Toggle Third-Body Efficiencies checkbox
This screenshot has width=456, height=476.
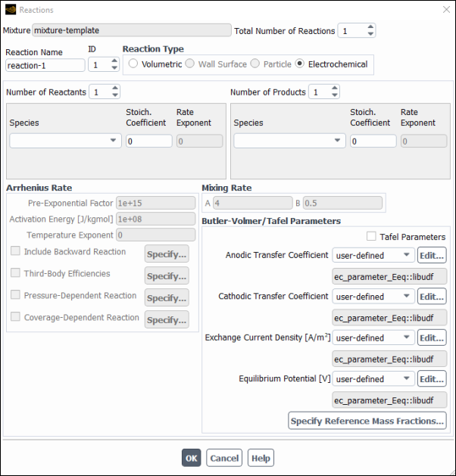click(x=15, y=273)
